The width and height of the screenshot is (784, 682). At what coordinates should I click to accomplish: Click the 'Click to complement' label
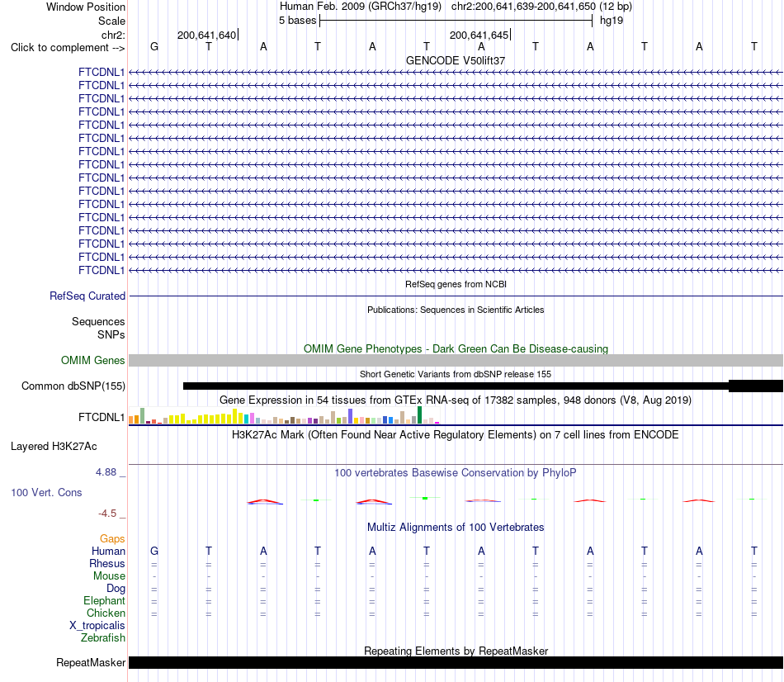pyautogui.click(x=68, y=48)
